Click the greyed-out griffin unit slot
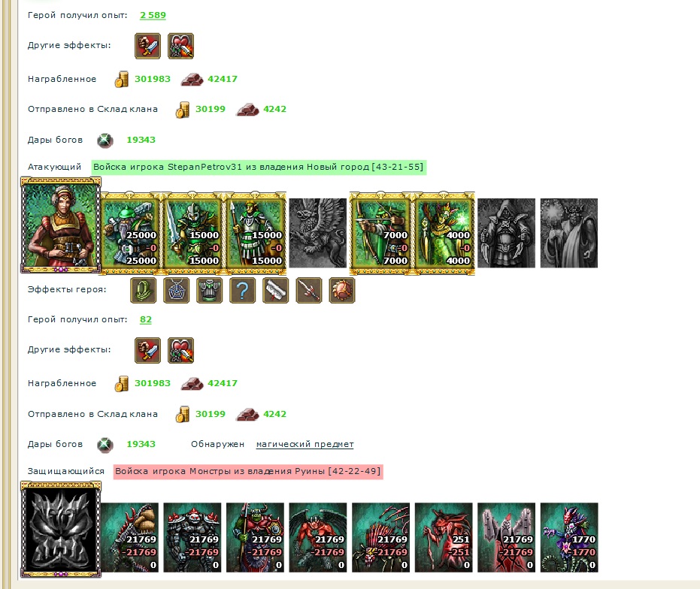 [318, 234]
